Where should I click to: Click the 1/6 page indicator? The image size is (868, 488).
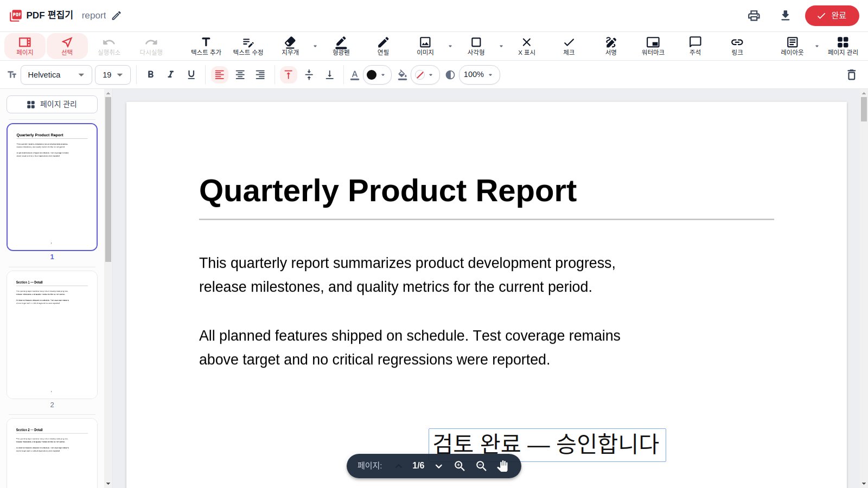click(x=418, y=466)
